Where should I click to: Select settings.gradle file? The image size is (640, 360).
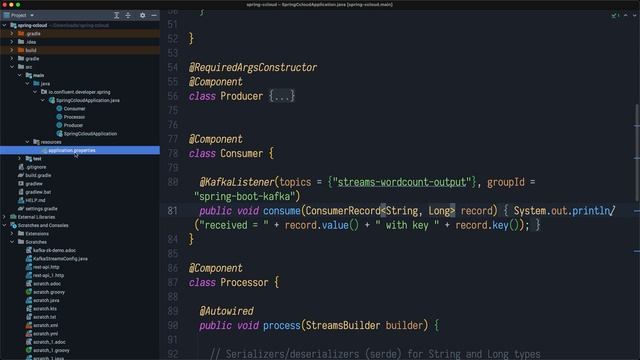[41, 209]
